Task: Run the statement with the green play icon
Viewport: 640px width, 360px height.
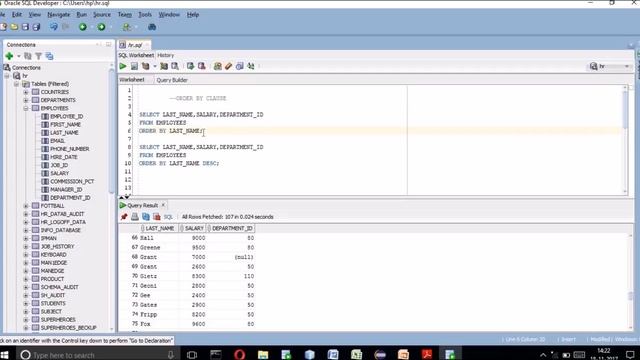Action: 123,66
